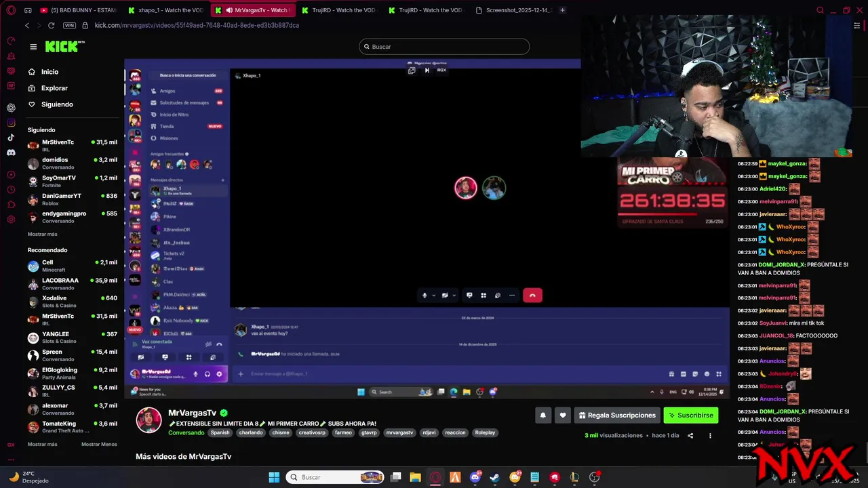Open Steam from the taskbar

click(494, 477)
